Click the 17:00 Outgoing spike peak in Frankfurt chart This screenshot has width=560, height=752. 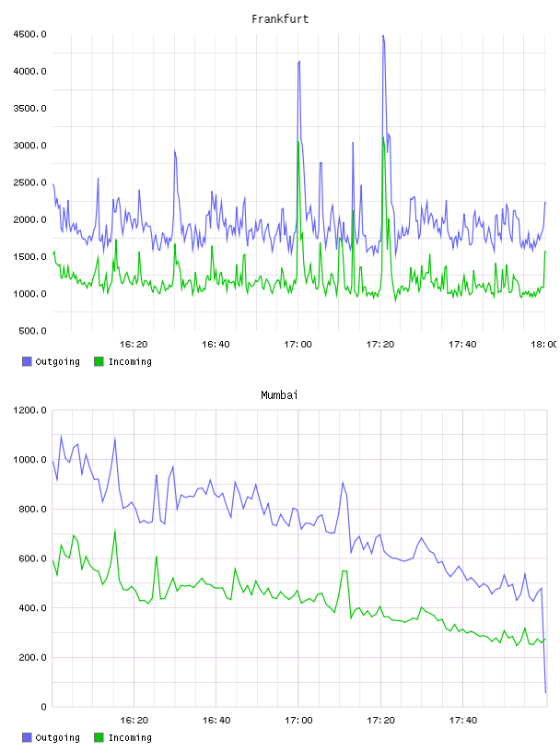click(x=299, y=63)
